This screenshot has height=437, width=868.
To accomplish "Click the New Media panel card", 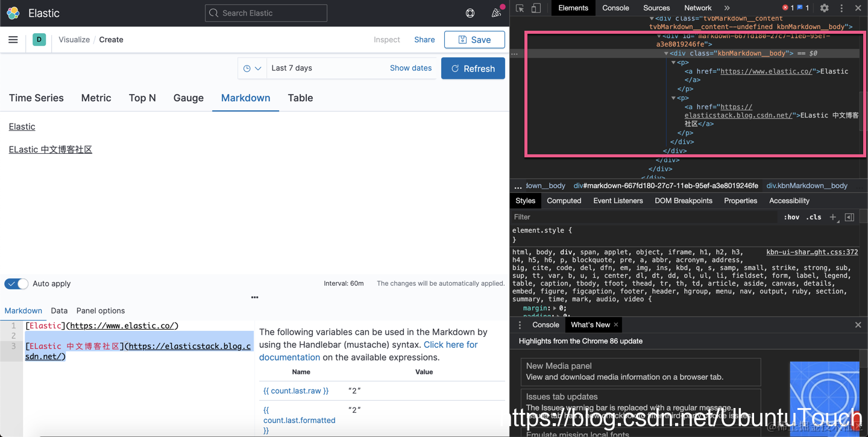I will 640,371.
